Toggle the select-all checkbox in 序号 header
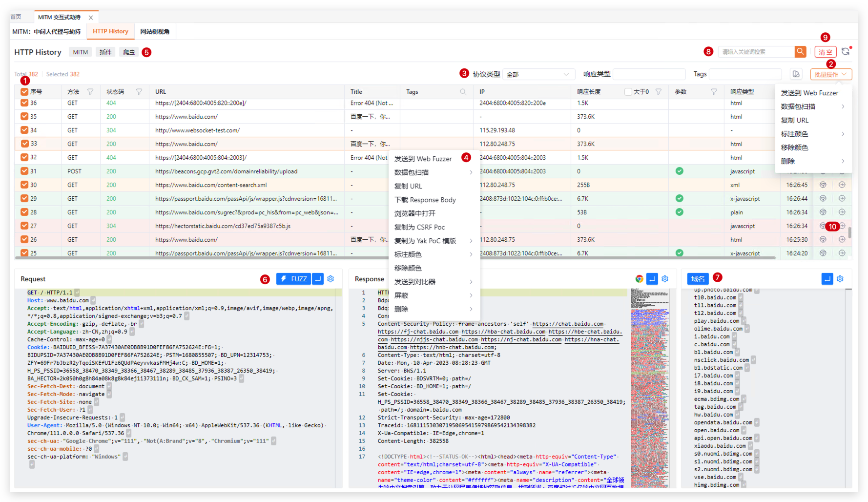868x502 pixels. point(24,92)
